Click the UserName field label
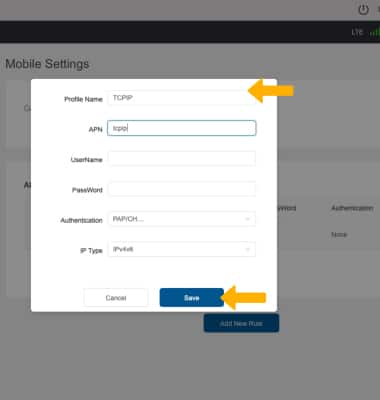The width and height of the screenshot is (380, 400). point(86,160)
